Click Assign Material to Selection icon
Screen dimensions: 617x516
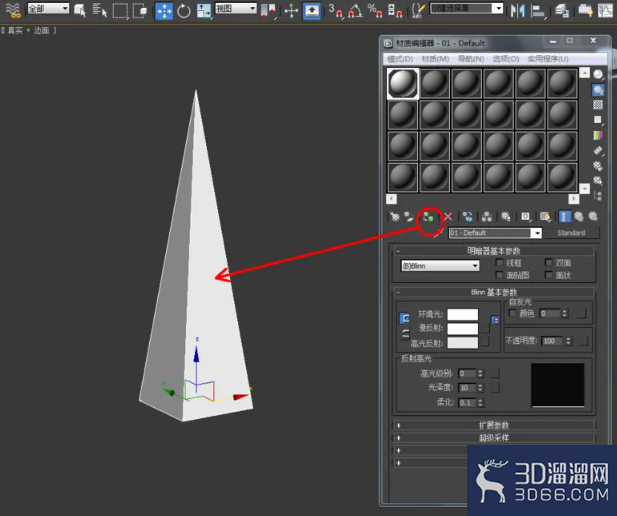pyautogui.click(x=429, y=216)
